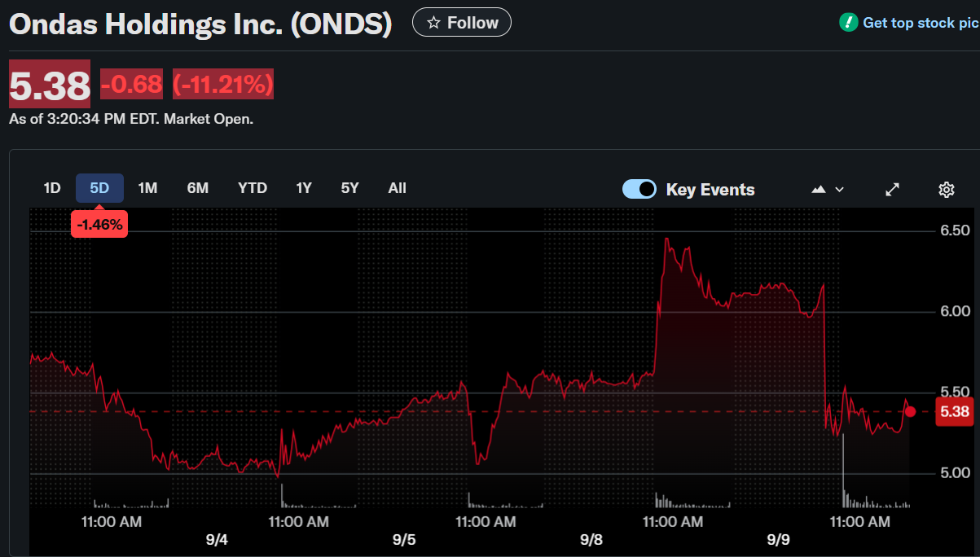Click the 6.00 y-axis label

point(956,311)
